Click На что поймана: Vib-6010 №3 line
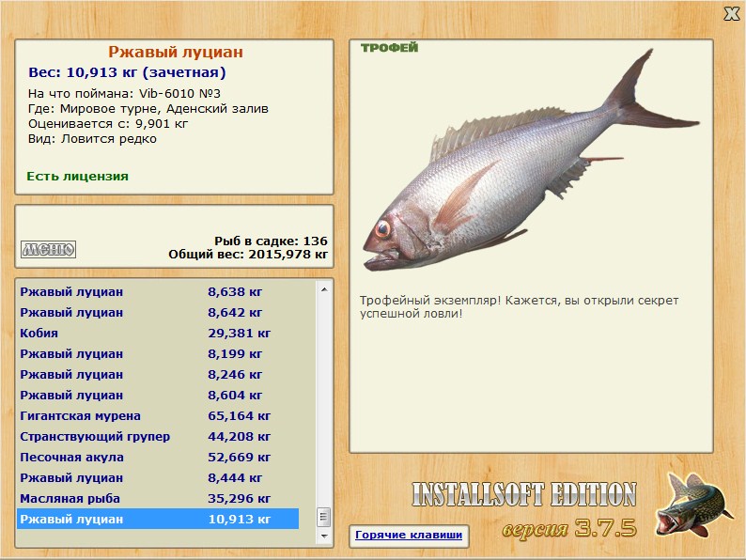 point(124,94)
